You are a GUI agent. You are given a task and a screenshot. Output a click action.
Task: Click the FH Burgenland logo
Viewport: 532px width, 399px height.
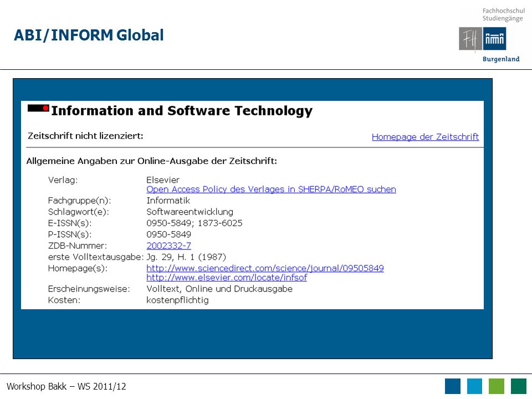click(483, 39)
